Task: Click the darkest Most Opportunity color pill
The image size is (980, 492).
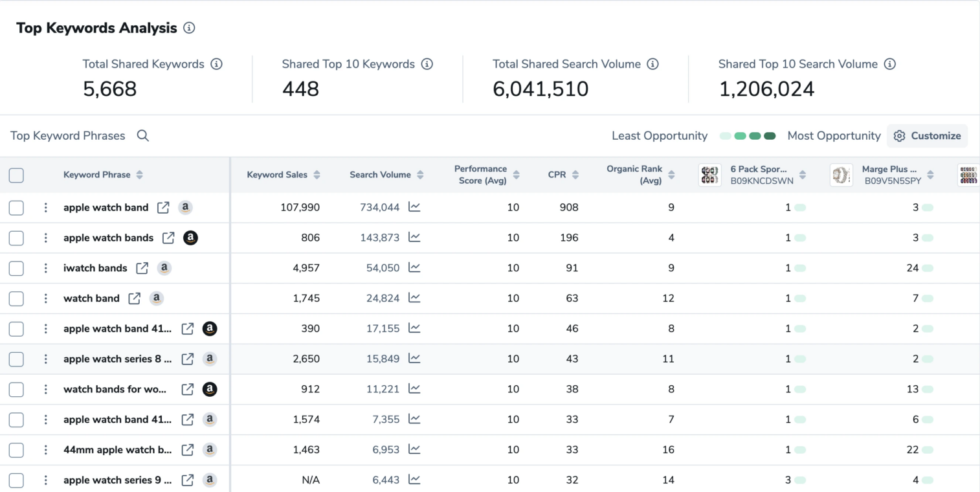Action: pos(770,136)
